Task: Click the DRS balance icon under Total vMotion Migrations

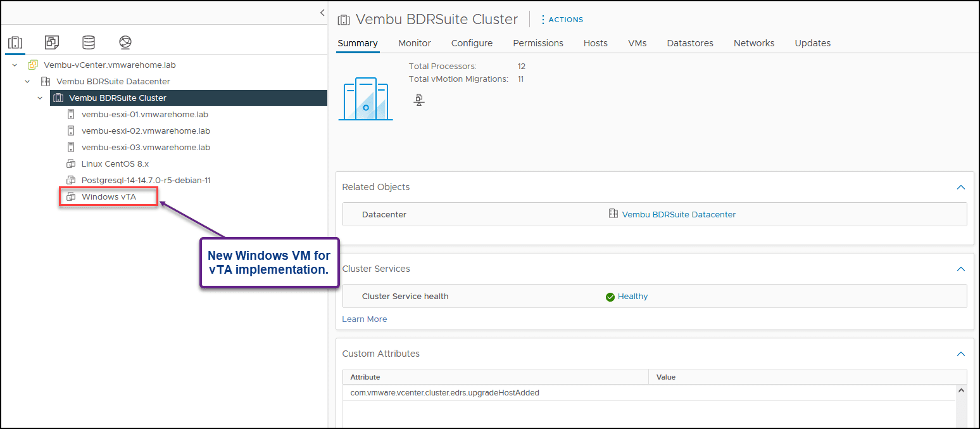Action: [419, 99]
